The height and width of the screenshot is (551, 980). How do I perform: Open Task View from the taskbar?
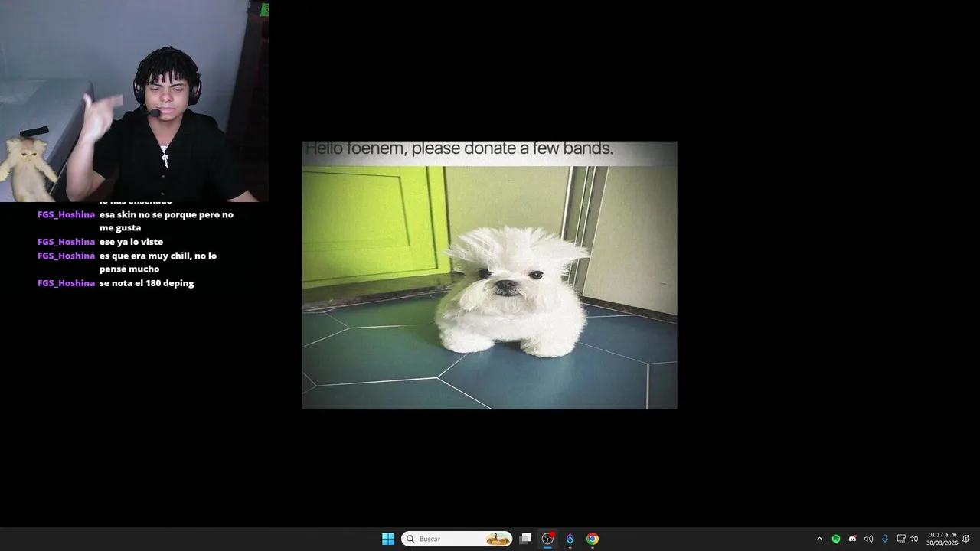[x=525, y=539]
